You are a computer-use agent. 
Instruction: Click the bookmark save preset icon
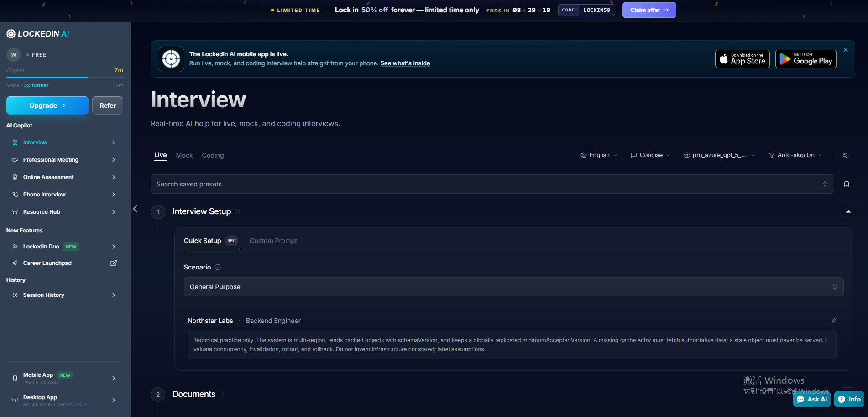pos(847,184)
